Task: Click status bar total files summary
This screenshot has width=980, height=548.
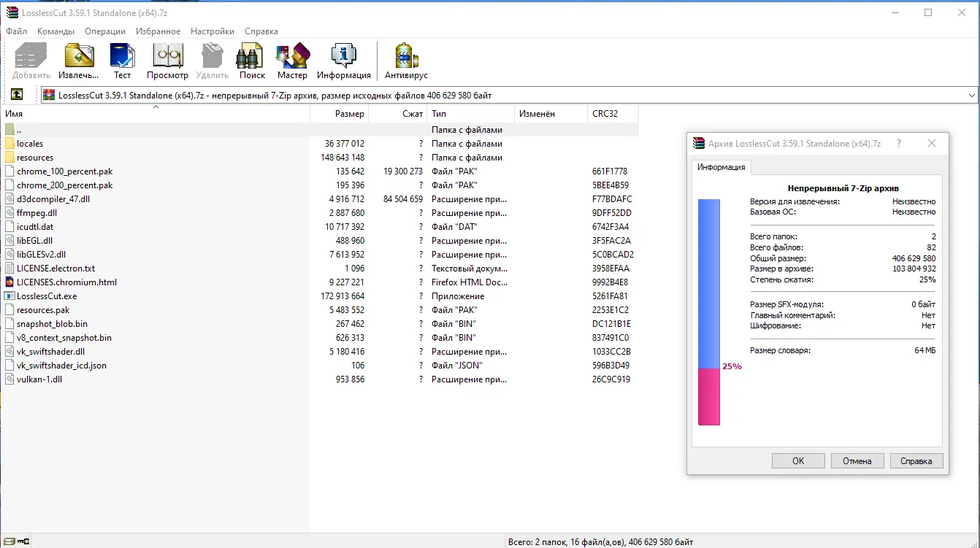Action: coord(600,541)
